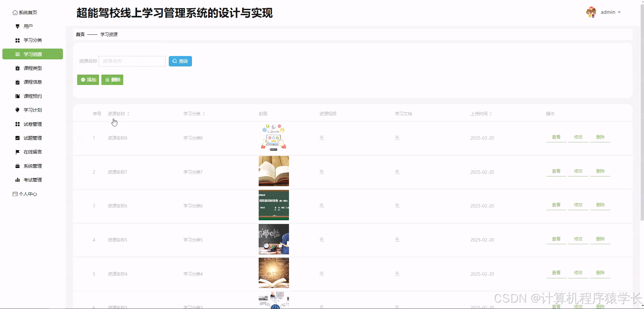Open the 试卷管理 menu item
Screen dimensions: 644x309
click(x=33, y=124)
